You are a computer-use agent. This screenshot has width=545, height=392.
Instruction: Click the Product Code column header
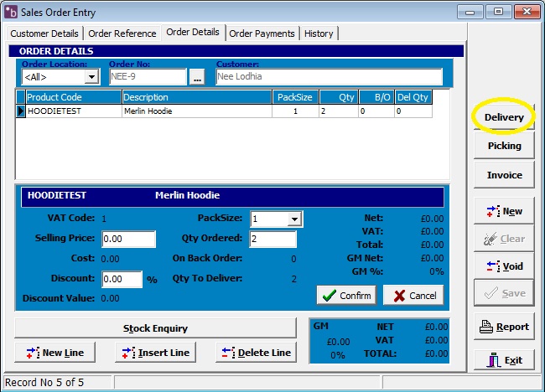click(x=73, y=97)
